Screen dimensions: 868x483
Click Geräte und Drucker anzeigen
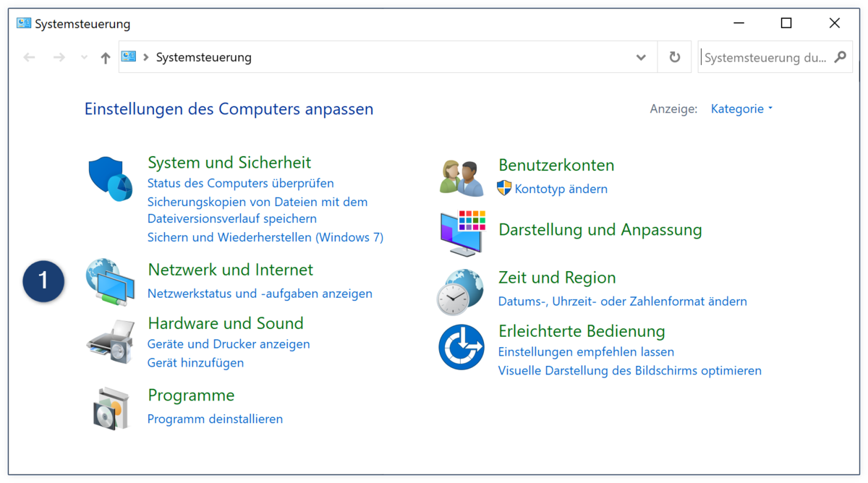[x=229, y=344]
